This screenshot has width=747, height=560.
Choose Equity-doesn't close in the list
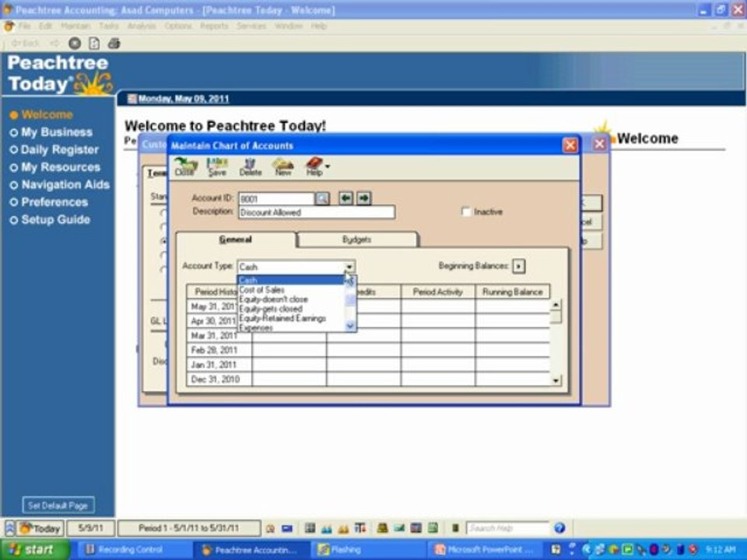click(x=273, y=299)
